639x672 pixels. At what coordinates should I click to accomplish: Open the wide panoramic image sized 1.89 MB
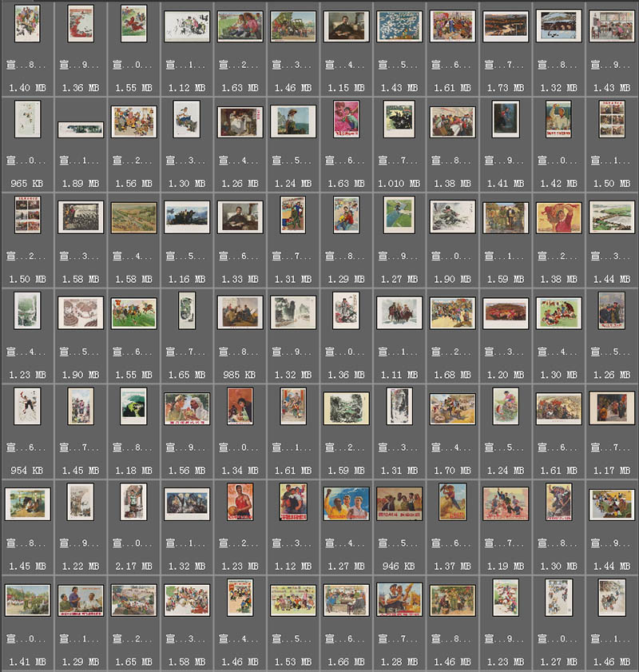pos(80,129)
